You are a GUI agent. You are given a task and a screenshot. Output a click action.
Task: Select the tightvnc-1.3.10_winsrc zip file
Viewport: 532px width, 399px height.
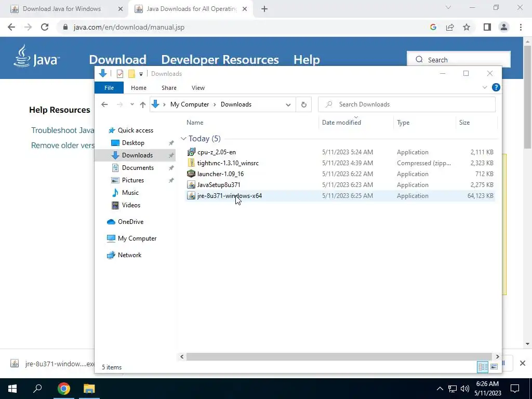click(340, 163)
